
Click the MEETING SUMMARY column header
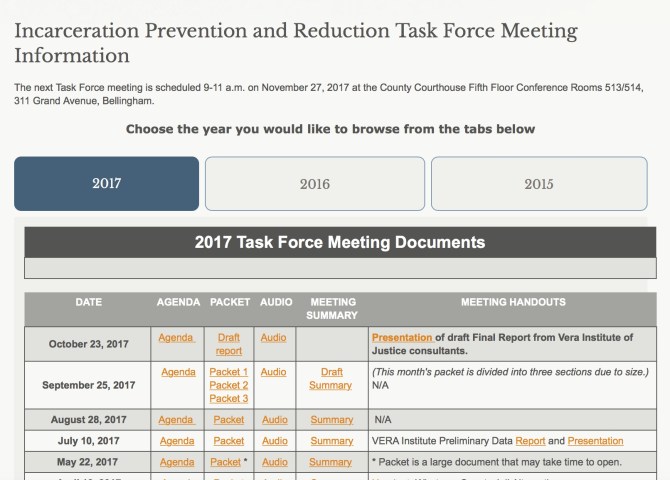(x=332, y=309)
